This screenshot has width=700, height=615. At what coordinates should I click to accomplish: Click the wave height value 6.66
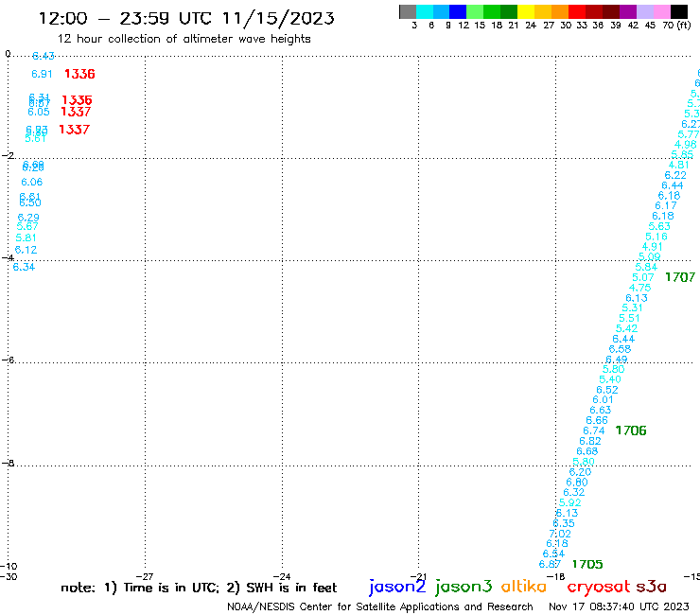pyautogui.click(x=597, y=421)
